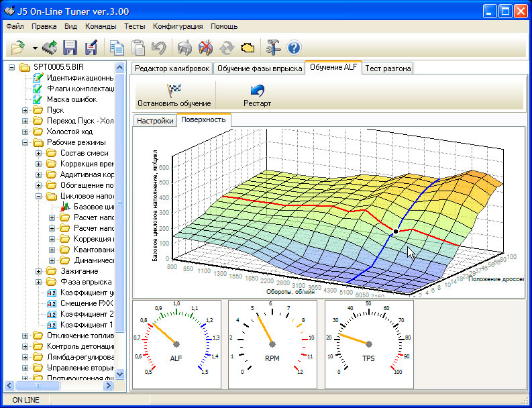Click the read from ECU chip icon
532x408 pixels.
[50, 48]
